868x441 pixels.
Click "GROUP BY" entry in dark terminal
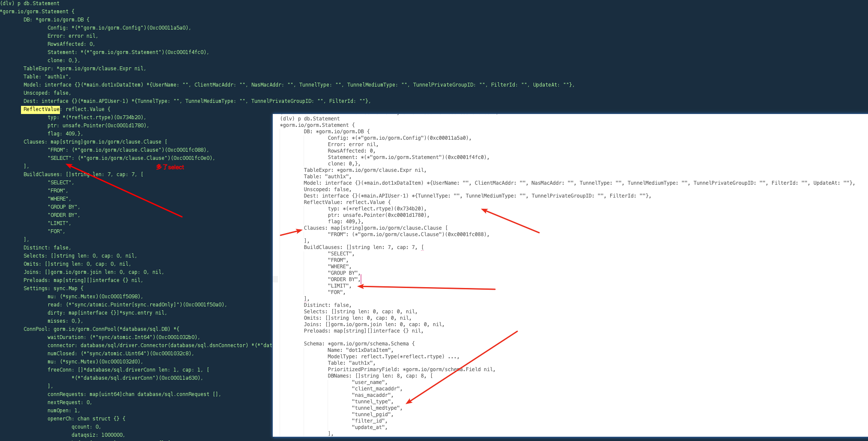[64, 207]
